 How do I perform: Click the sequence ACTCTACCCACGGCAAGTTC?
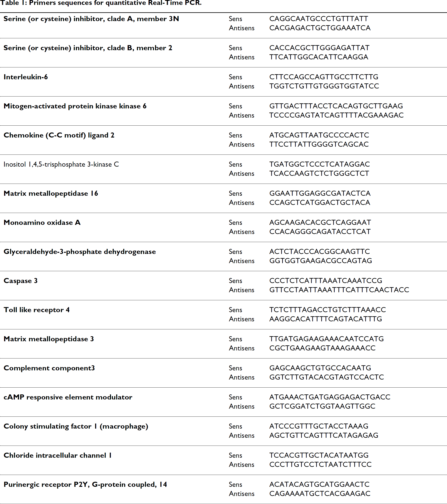pos(319,251)
